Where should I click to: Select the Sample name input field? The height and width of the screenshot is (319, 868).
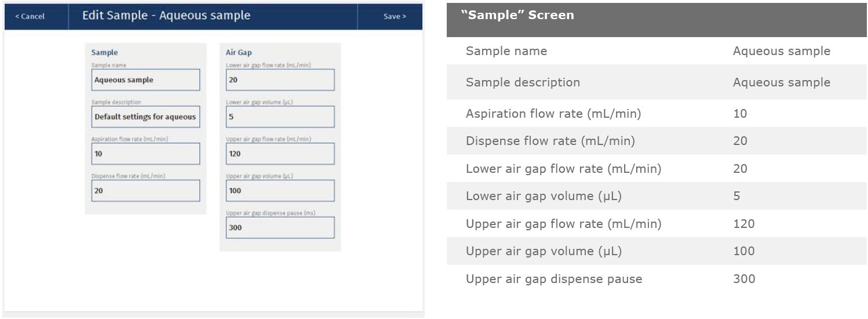tap(145, 80)
